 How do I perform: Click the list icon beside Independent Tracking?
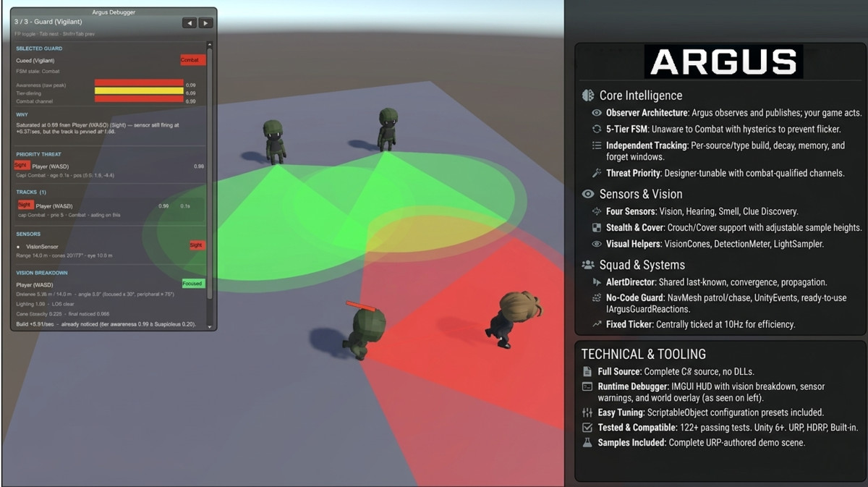click(597, 145)
